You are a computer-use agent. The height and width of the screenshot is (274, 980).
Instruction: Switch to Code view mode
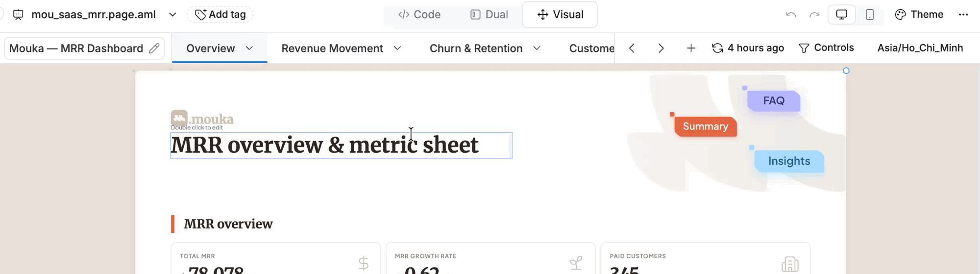click(419, 15)
